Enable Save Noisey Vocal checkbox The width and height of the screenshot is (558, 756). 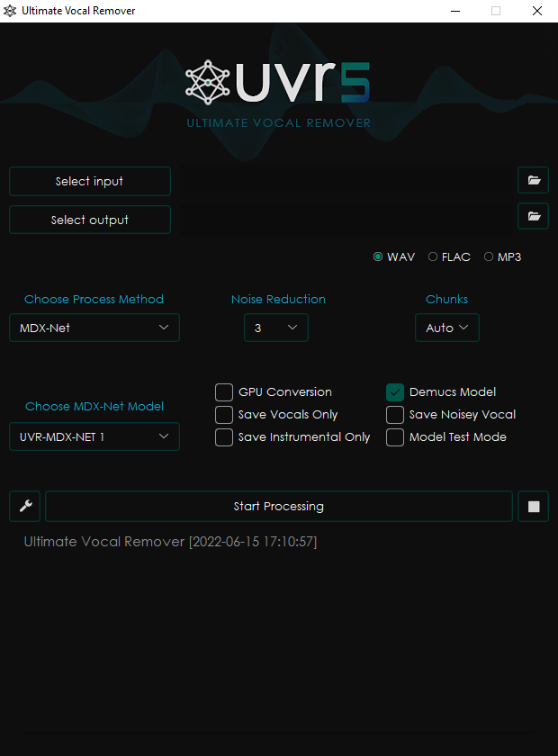pyautogui.click(x=395, y=415)
